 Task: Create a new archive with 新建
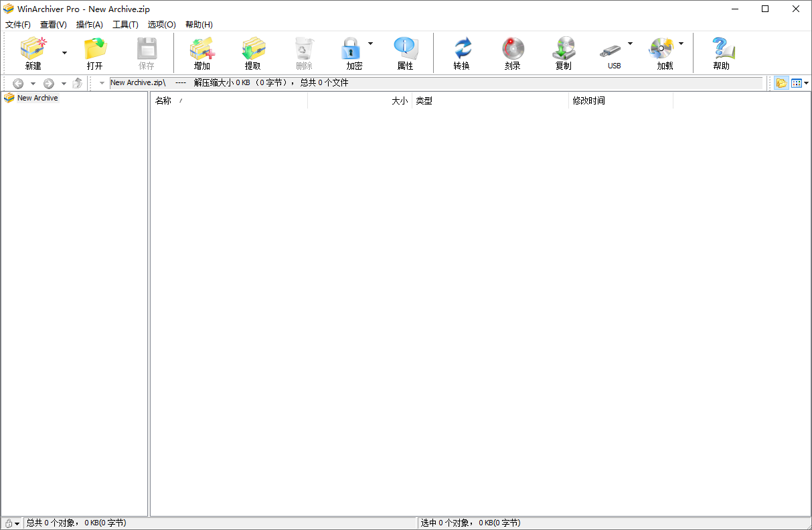[x=33, y=52]
